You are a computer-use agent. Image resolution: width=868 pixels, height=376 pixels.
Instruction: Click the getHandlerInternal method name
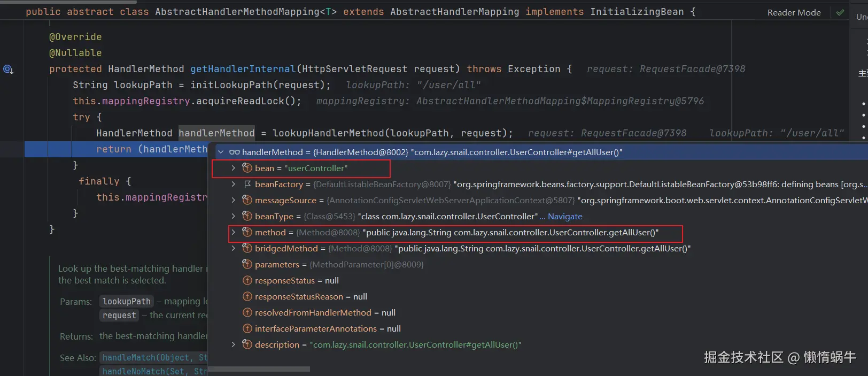click(243, 69)
